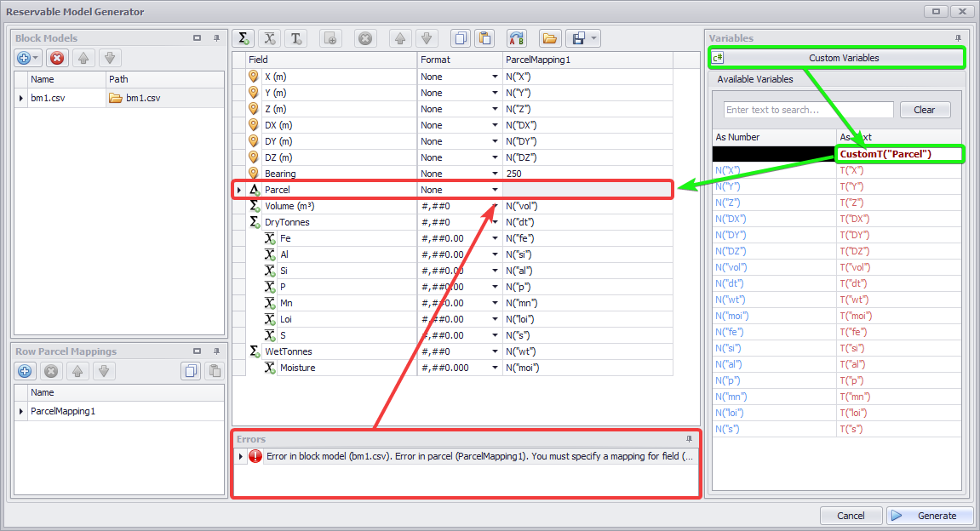Click the Clear search button
Image resolution: width=980 pixels, height=531 pixels.
(x=924, y=110)
